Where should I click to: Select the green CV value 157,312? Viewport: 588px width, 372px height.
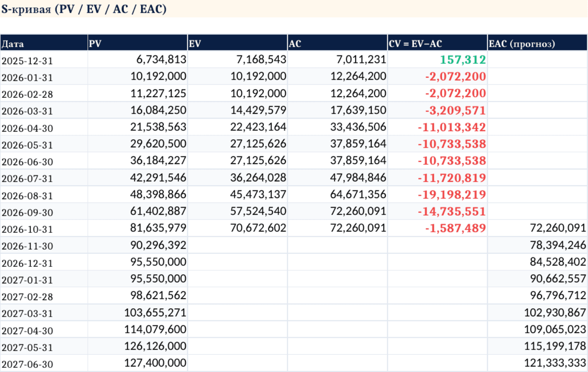pyautogui.click(x=463, y=60)
